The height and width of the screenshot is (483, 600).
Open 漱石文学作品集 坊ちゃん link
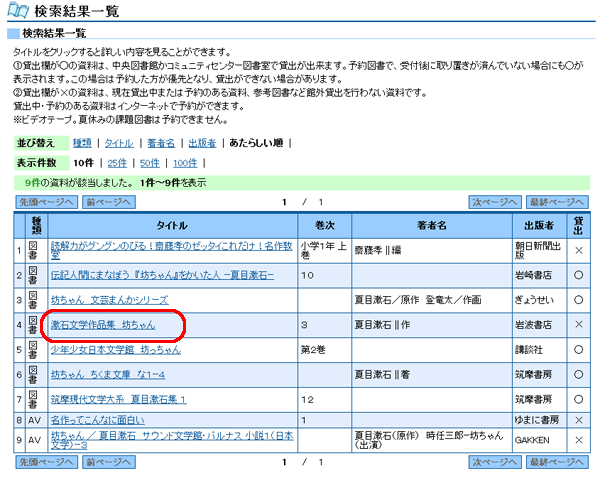(103, 325)
